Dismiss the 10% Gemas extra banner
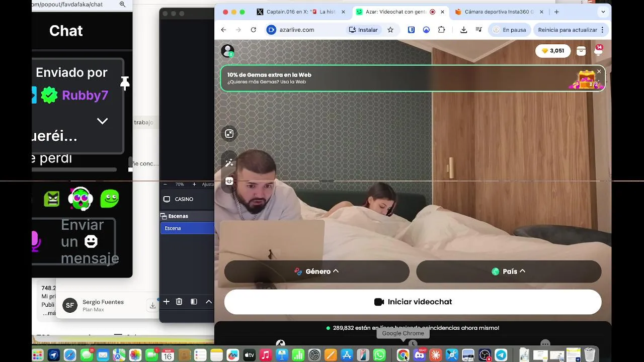644x362 pixels. (x=599, y=71)
